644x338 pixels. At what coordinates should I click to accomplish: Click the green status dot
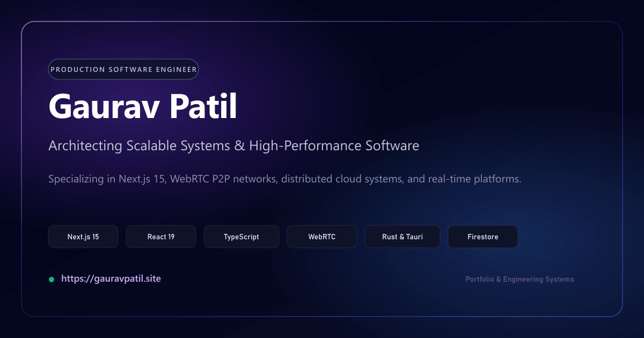point(52,280)
